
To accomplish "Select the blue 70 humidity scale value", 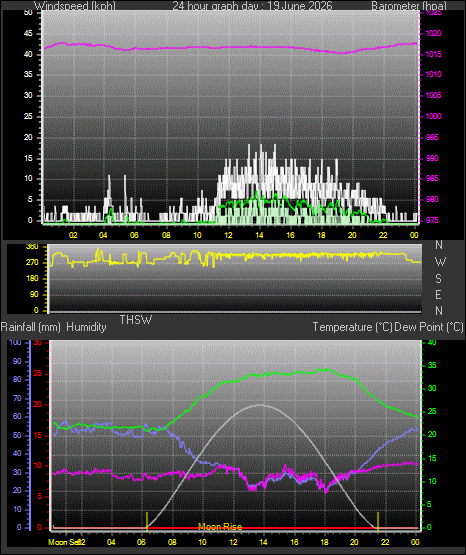I will pos(17,398).
